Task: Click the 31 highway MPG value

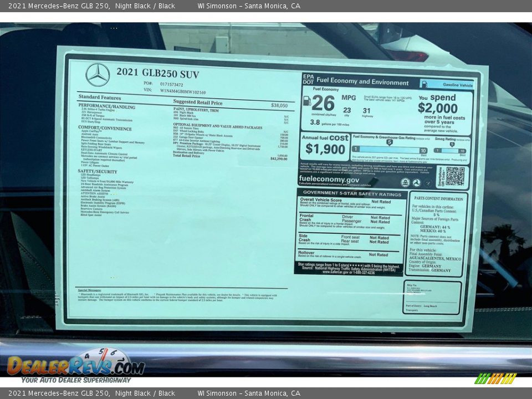Action: pos(366,111)
